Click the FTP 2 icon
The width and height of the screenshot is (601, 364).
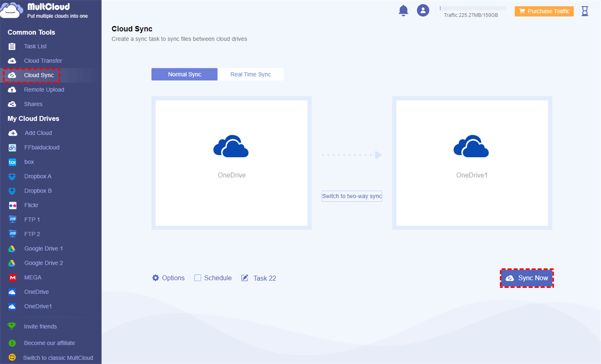point(13,234)
